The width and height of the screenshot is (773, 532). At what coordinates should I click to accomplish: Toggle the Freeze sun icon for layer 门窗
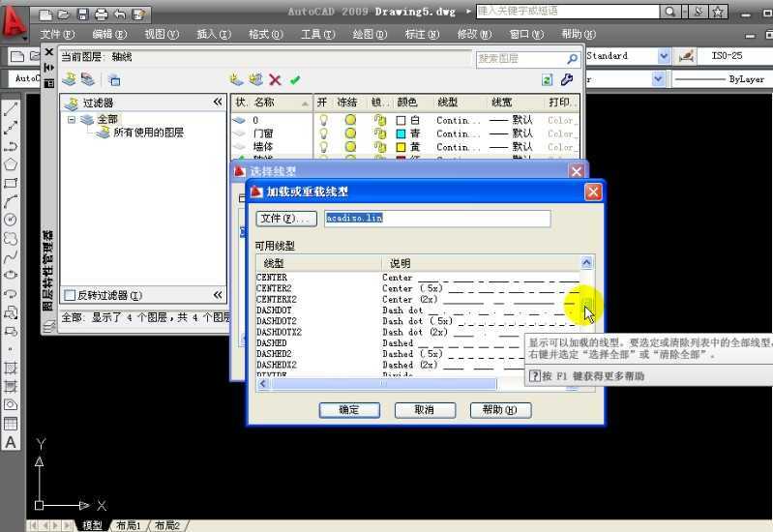coord(350,133)
